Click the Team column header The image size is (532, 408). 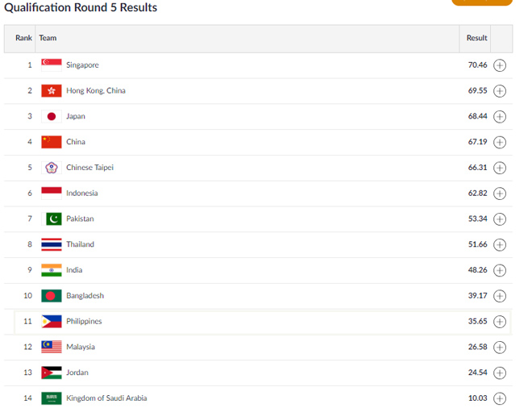click(x=48, y=38)
